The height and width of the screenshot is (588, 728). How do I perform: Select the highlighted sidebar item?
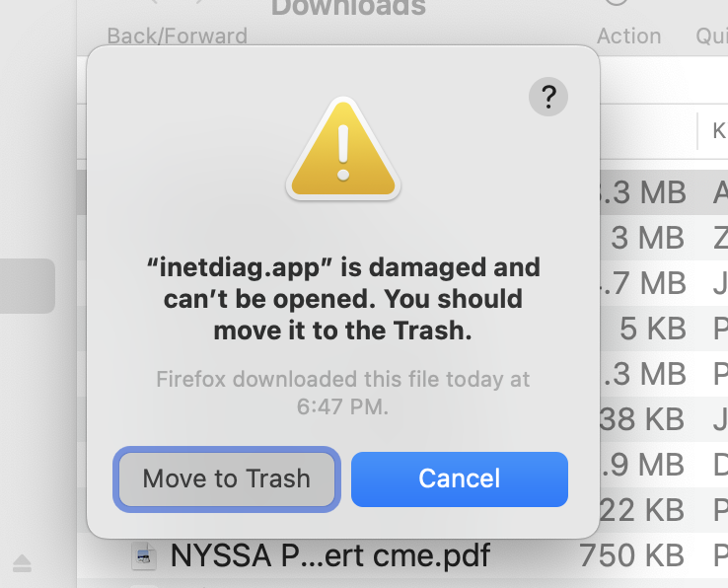(28, 286)
